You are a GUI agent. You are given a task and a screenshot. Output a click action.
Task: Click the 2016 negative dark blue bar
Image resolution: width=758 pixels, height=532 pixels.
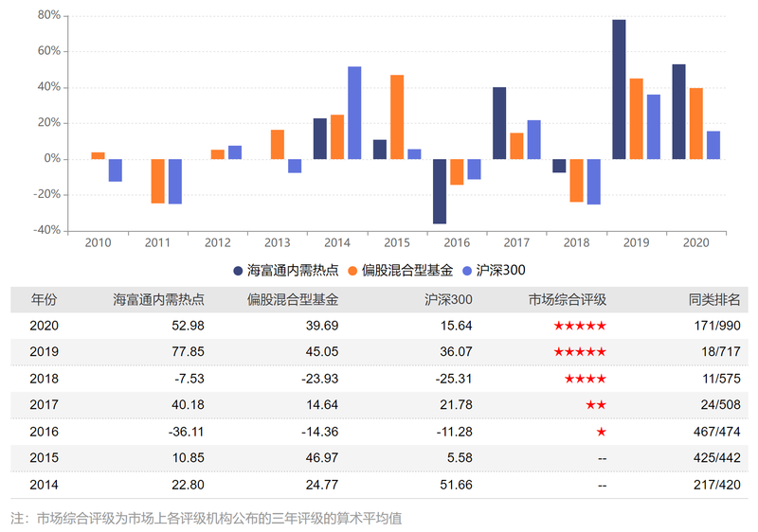pyautogui.click(x=440, y=191)
